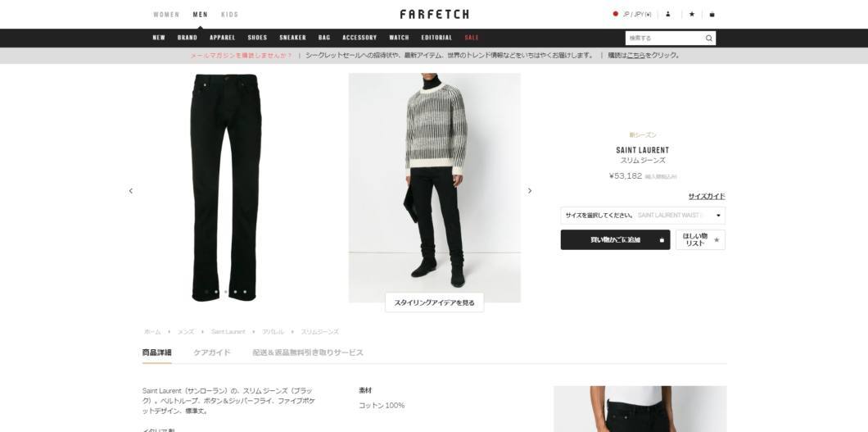Image resolution: width=868 pixels, height=432 pixels.
Task: Switch to the 配送＆返品無料引き取りサービス tab
Action: pos(308,352)
